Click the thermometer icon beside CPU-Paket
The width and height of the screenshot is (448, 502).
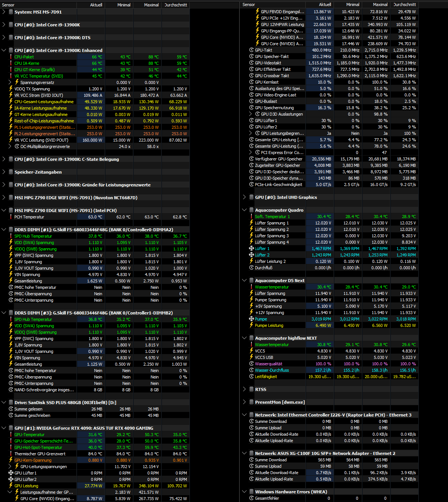tap(11, 57)
